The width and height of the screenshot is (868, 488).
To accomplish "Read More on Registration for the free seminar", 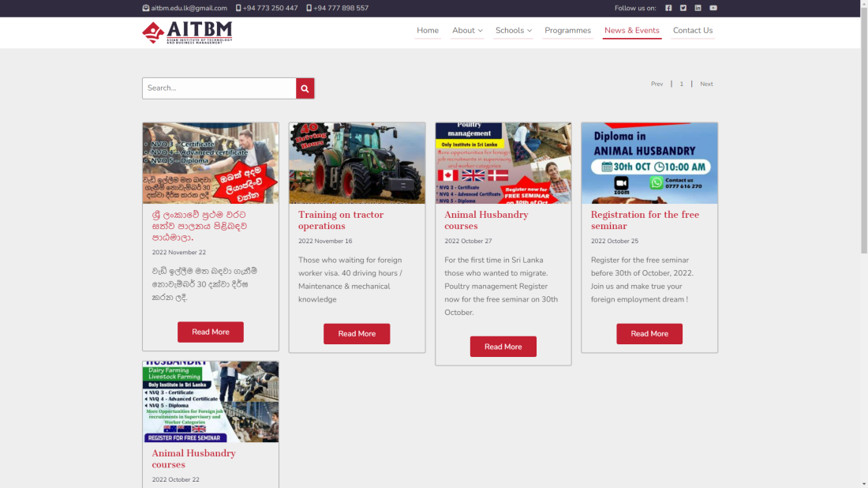I will point(649,333).
